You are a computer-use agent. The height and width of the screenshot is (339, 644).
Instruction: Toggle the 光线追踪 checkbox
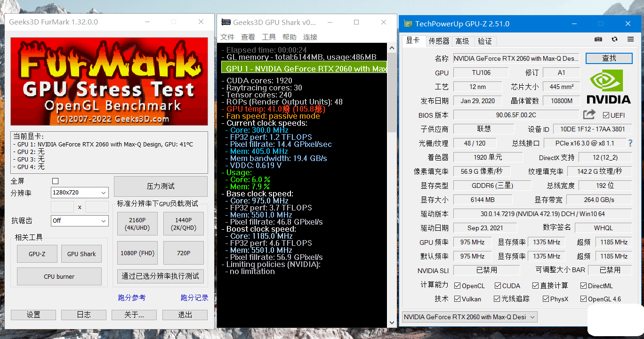click(497, 299)
